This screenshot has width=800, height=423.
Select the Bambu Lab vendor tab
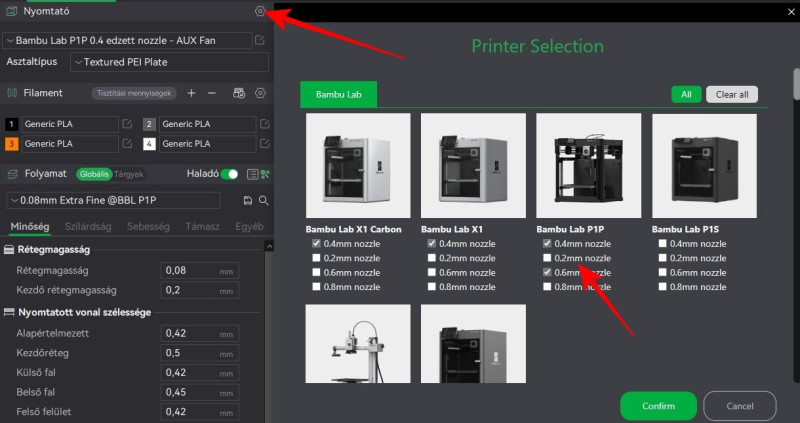coord(339,94)
